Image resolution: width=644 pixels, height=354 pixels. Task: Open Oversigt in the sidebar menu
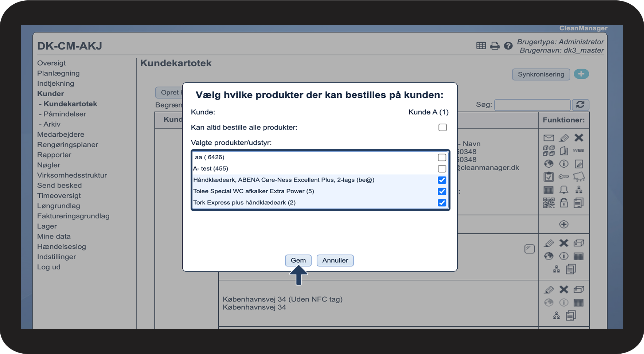(51, 63)
